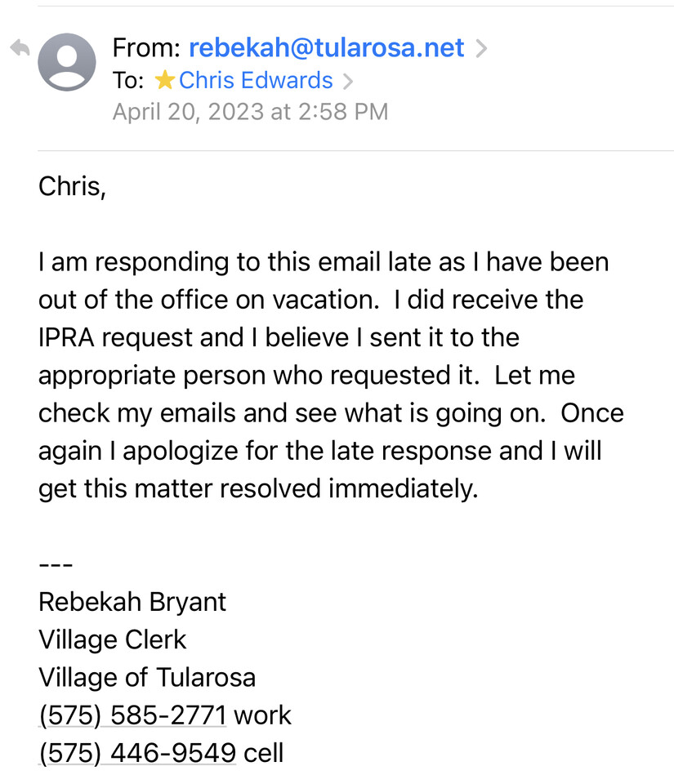674x784 pixels.
Task: Click the April 20, 2023 timestamp
Action: pos(250,112)
